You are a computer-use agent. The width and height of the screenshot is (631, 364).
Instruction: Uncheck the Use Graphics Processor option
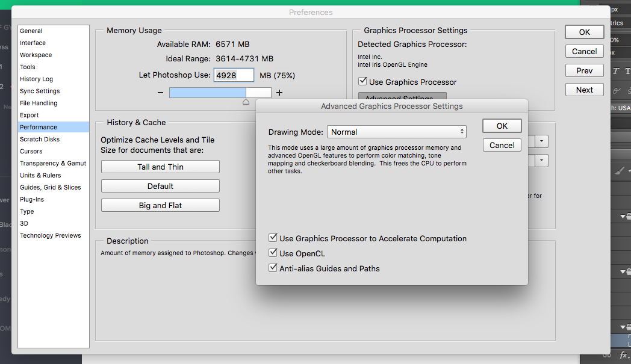(x=364, y=82)
